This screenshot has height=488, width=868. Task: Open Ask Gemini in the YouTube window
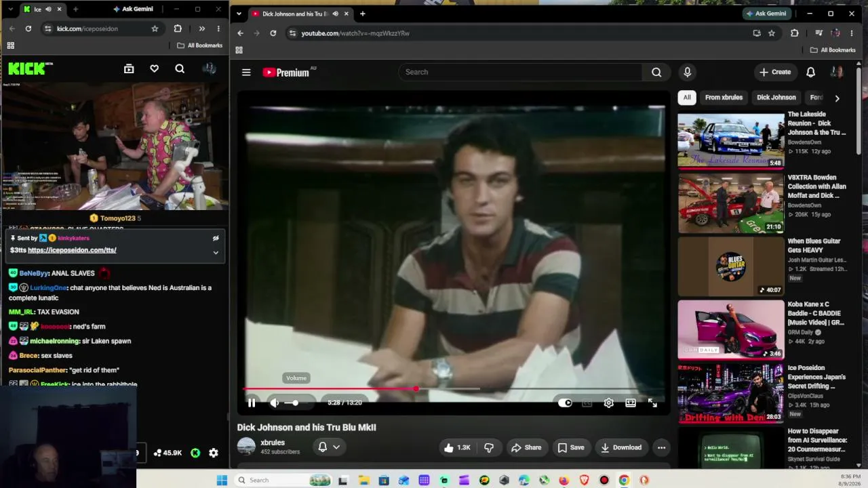[766, 14]
